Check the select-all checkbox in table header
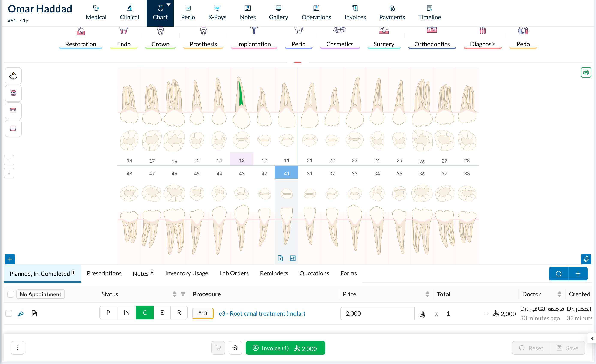 pyautogui.click(x=11, y=294)
